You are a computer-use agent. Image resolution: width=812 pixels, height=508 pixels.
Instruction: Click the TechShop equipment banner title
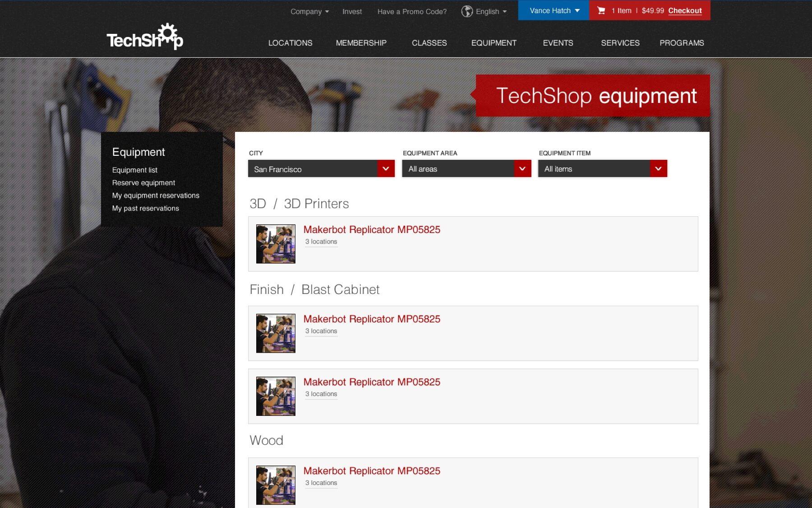coord(596,96)
